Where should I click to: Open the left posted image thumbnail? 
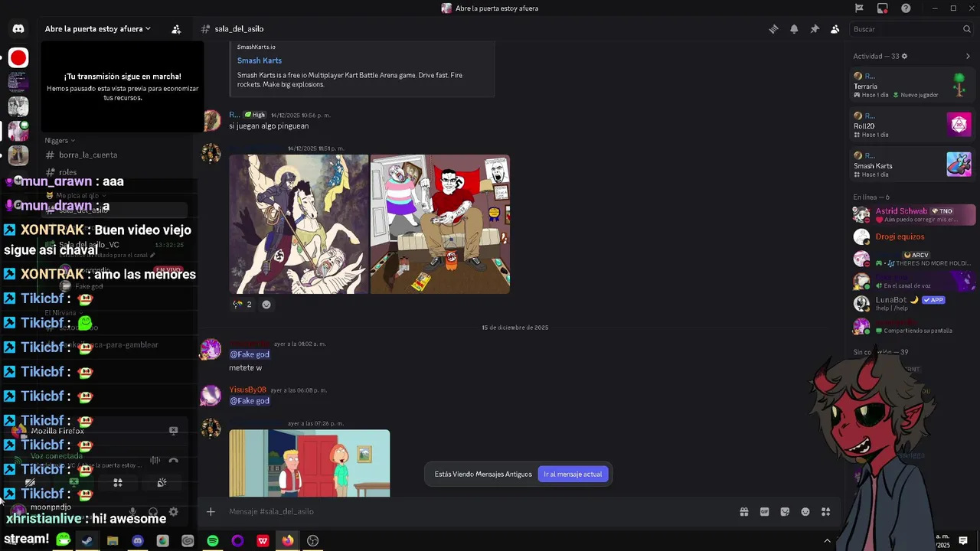click(x=299, y=224)
